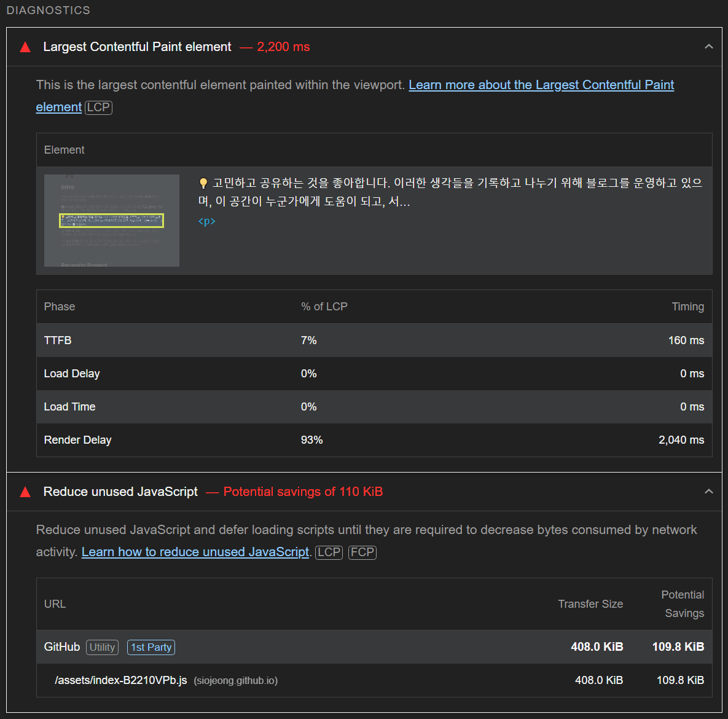Click the LCP element screenshot thumbnail
Image resolution: width=728 pixels, height=719 pixels.
(x=112, y=221)
